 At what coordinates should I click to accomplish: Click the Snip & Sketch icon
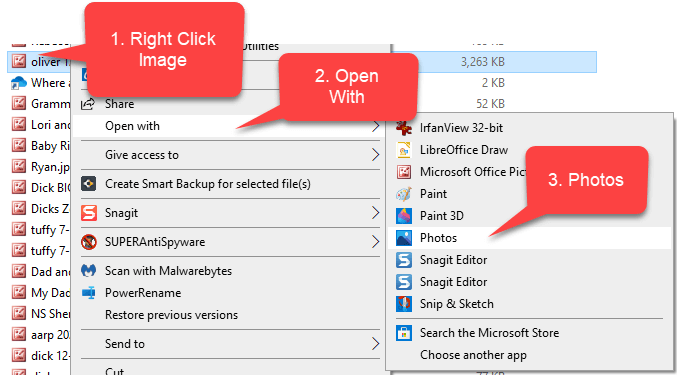[x=404, y=304]
